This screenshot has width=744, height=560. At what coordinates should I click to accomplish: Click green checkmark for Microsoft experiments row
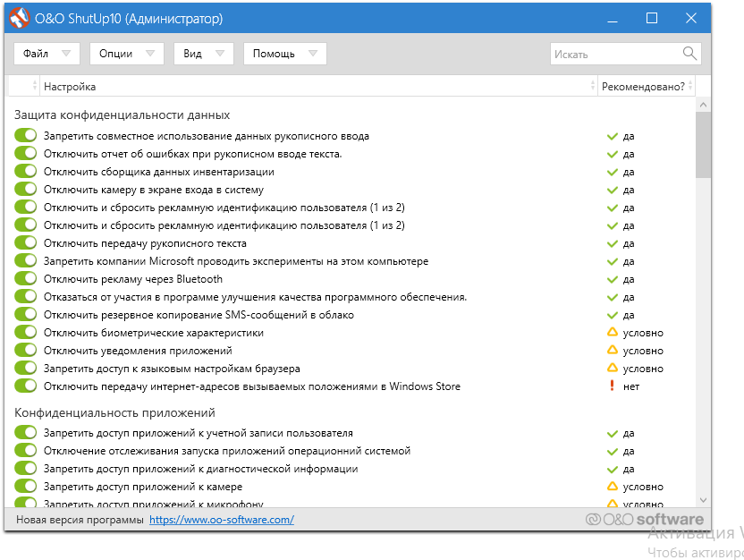click(x=612, y=262)
